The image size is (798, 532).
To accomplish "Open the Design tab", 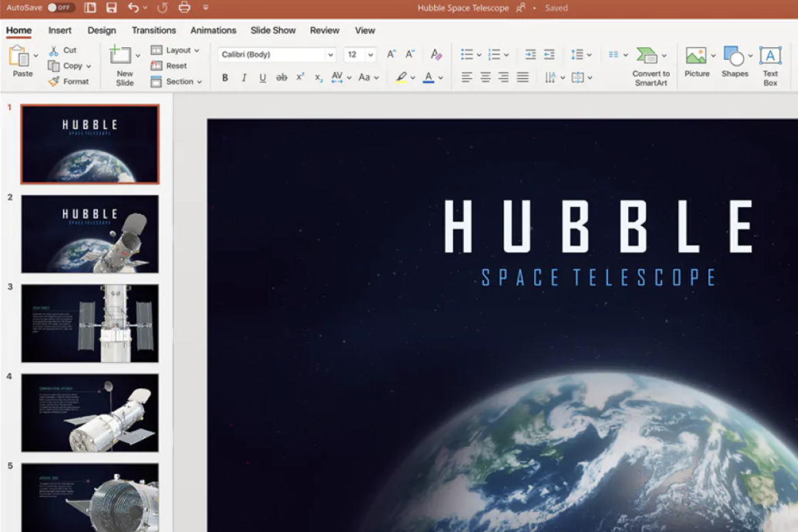I will pyautogui.click(x=101, y=31).
